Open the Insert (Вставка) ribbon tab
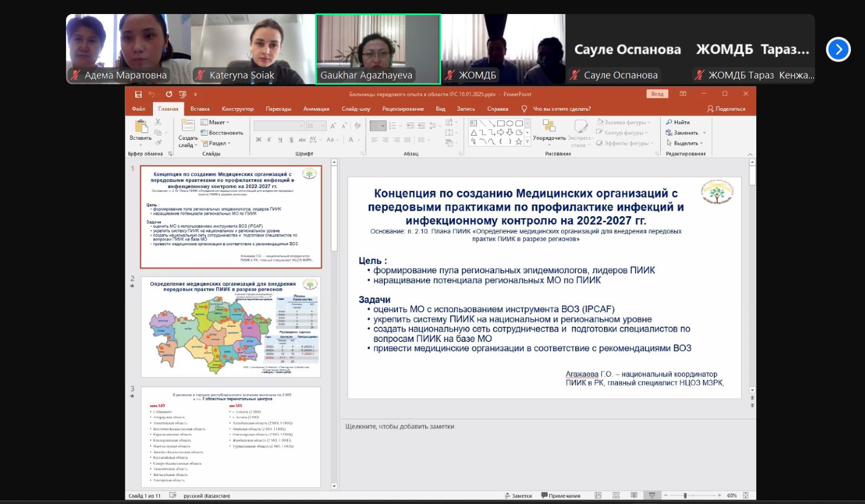Screen dimensions: 865x504 pos(199,109)
